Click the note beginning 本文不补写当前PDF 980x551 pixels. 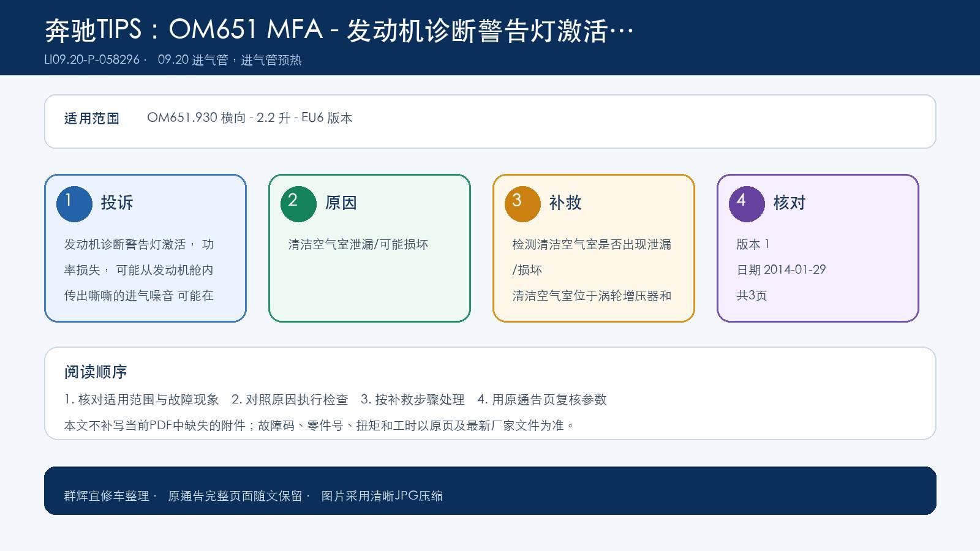[x=320, y=425]
